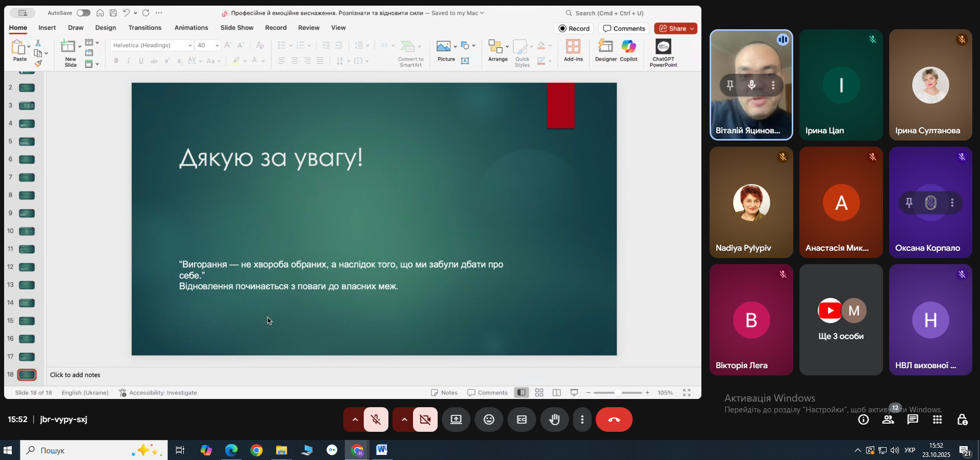Viewport: 980px width, 460px height.
Task: Click the Record button in title area
Action: (x=574, y=29)
